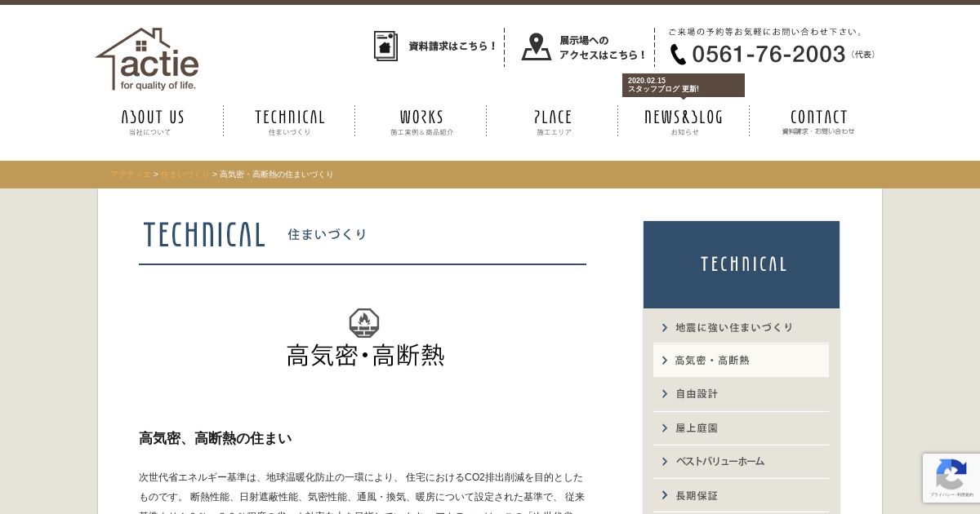Click the staff blog update banner
This screenshot has height=514, width=980.
pos(684,85)
